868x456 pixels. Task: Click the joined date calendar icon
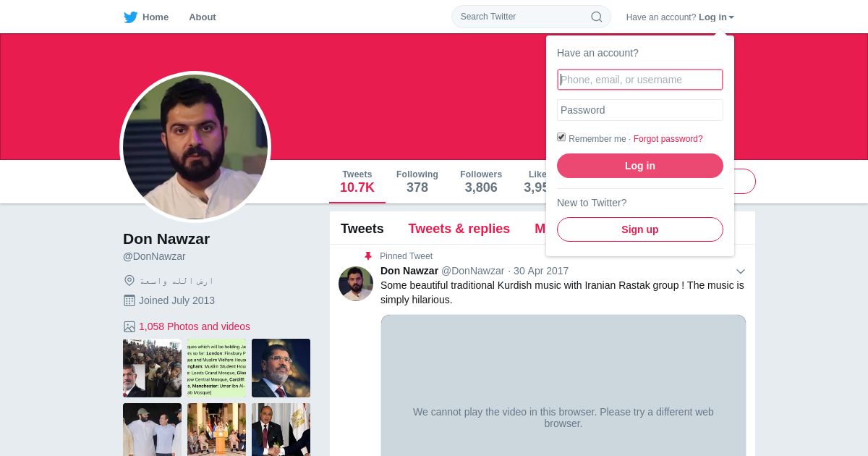pos(129,300)
